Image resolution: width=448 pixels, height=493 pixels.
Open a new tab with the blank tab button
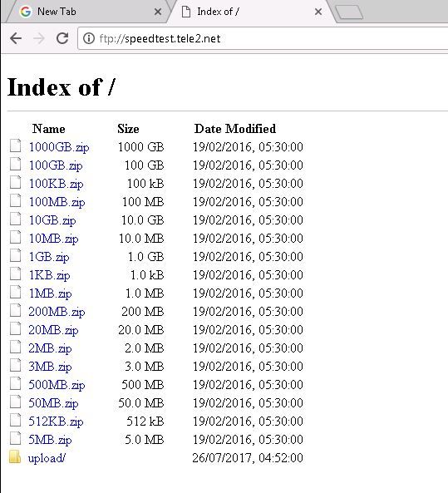point(349,12)
